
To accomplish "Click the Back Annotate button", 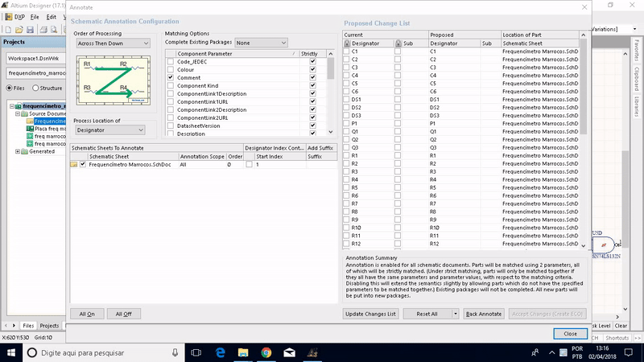I will [x=484, y=314].
